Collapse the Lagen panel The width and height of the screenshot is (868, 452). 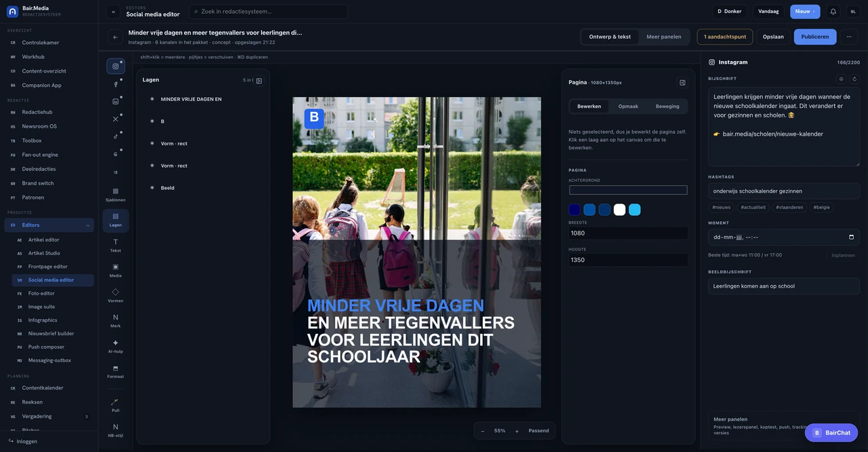coord(259,81)
